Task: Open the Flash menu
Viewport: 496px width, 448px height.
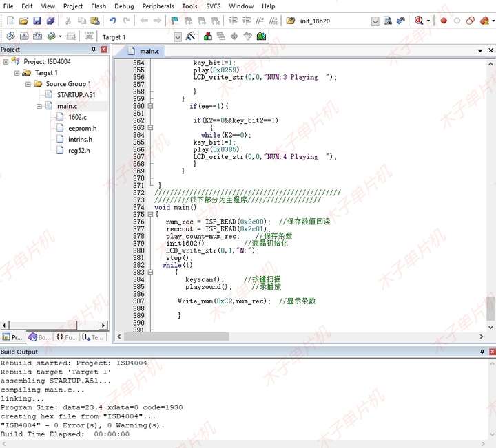Action: click(x=99, y=6)
